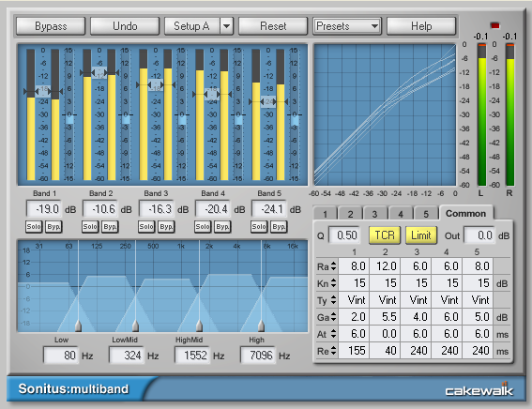Click the Ty row stepper arrows
532x409 pixels.
point(333,300)
